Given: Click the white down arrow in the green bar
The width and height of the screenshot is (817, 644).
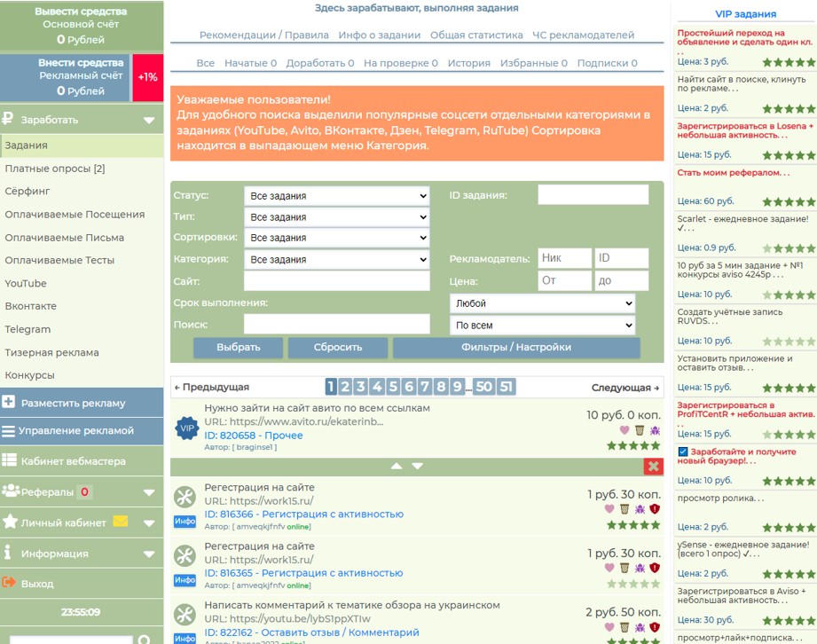Looking at the screenshot, I should [417, 466].
